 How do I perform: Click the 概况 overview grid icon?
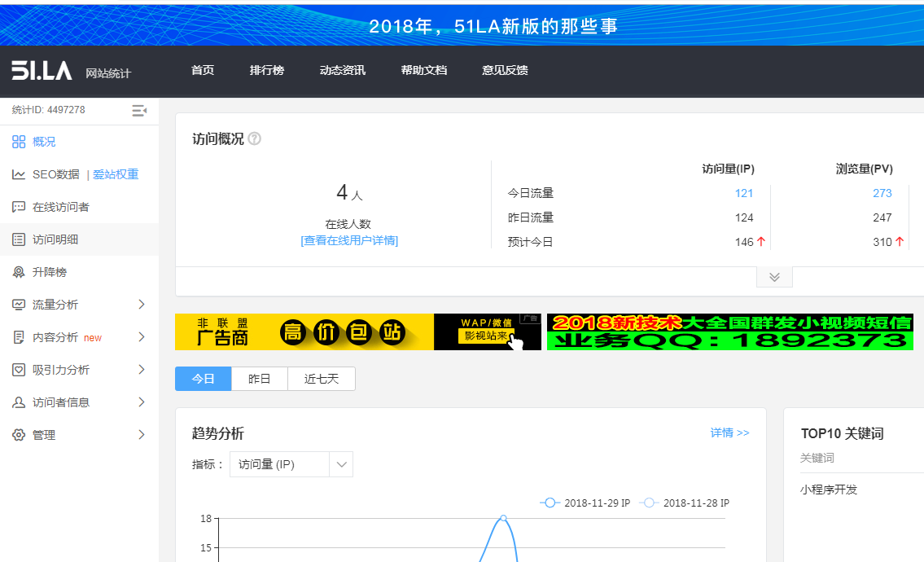(19, 142)
